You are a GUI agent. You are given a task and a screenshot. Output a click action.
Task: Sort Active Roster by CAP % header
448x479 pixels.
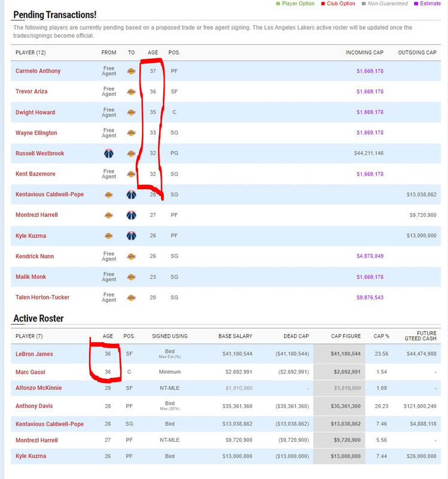pos(382,336)
